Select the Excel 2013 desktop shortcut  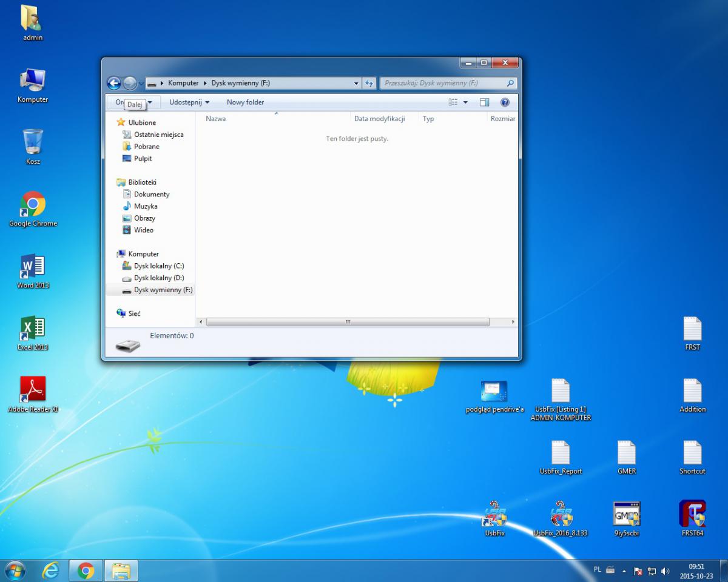[33, 334]
